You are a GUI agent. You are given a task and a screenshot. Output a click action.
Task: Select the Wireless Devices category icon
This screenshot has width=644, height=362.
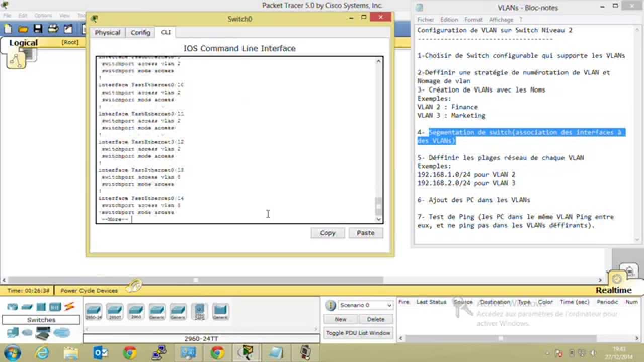click(55, 307)
